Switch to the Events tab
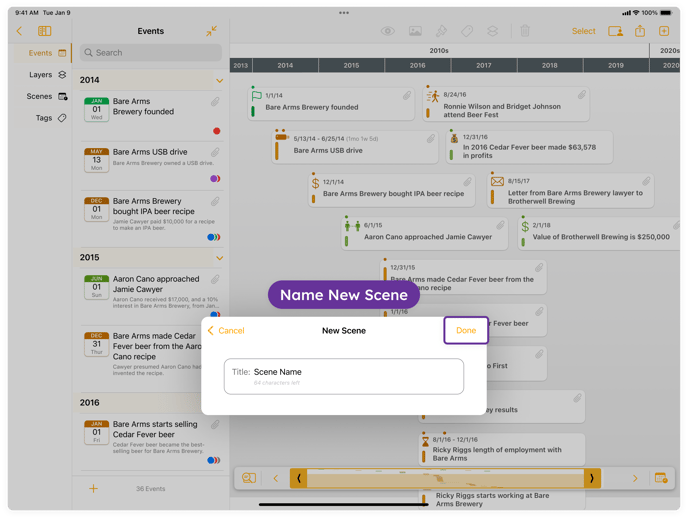The image size is (688, 519). pos(43,53)
